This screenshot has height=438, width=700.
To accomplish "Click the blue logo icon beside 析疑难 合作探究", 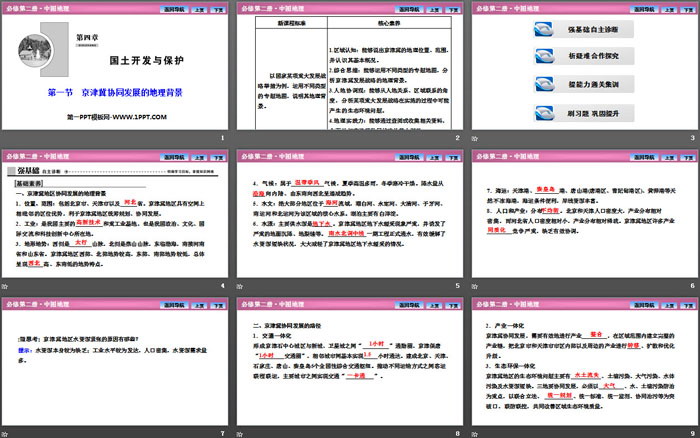I will point(544,56).
